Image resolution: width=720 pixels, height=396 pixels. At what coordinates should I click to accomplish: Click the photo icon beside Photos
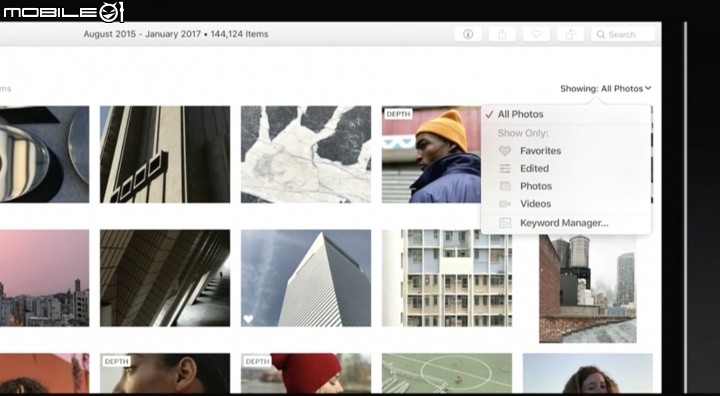coord(505,186)
